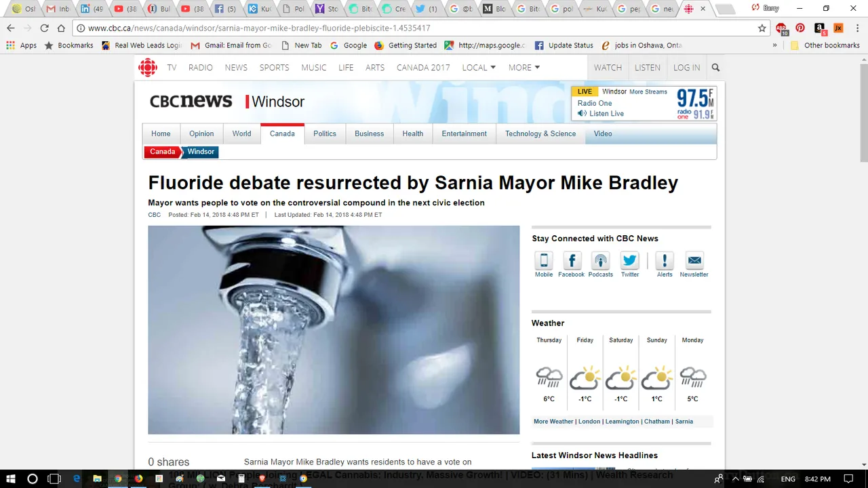The height and width of the screenshot is (488, 868).
Task: Click LISTEN in top bar
Action: [x=647, y=67]
